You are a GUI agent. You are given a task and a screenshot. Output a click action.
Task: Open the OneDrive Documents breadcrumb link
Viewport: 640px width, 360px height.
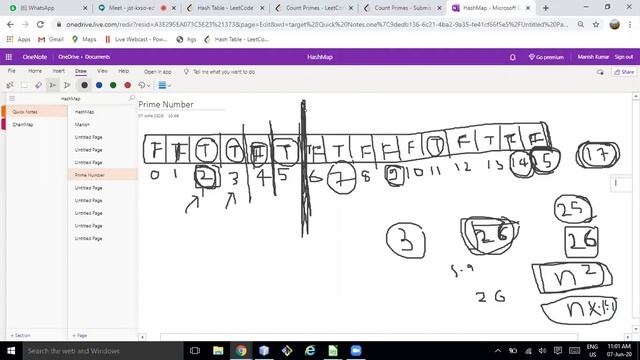(84, 57)
